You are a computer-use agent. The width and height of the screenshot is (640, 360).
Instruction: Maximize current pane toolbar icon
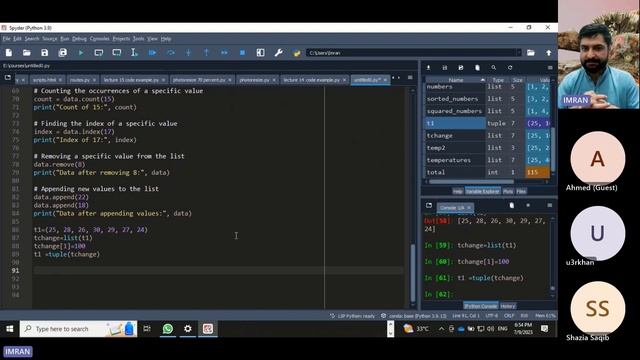[x=260, y=53]
